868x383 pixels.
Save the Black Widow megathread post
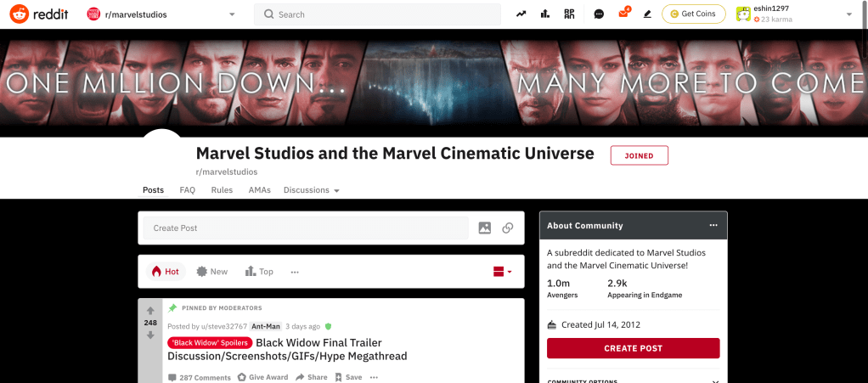tap(348, 377)
